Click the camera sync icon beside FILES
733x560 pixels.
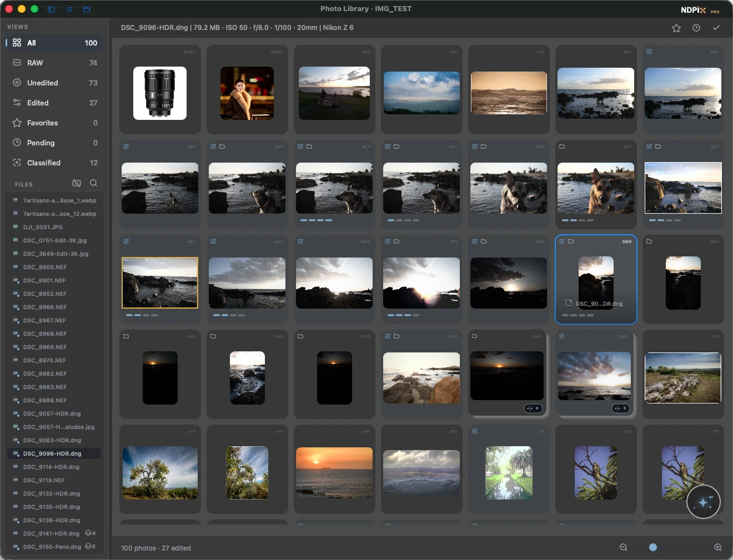[77, 183]
